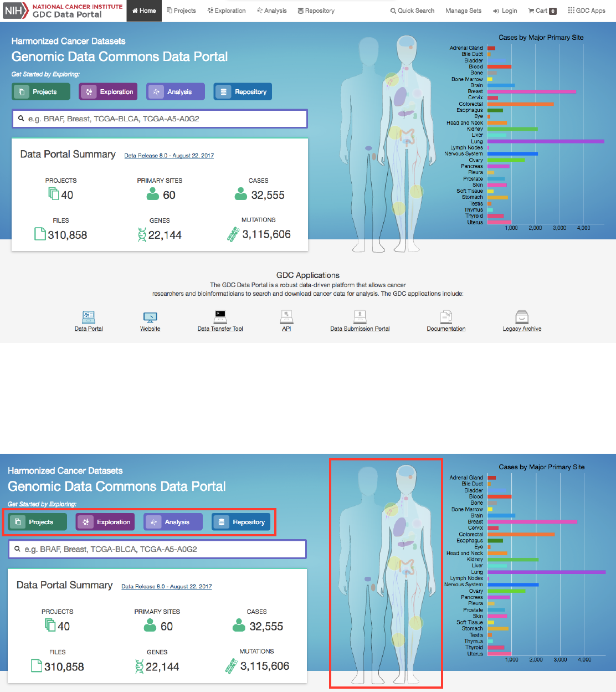The image size is (616, 692).
Task: Open Projects in the top navigation bar
Action: click(x=182, y=11)
